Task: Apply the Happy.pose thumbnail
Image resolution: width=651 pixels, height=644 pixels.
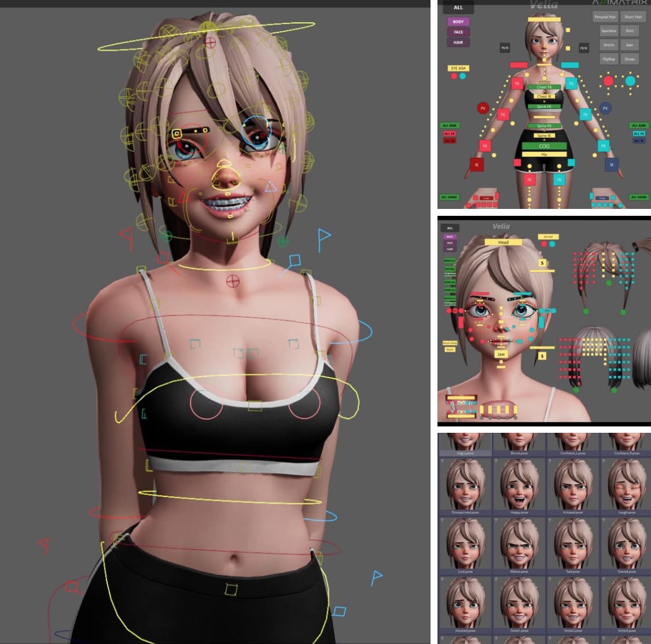Action: pos(519,487)
